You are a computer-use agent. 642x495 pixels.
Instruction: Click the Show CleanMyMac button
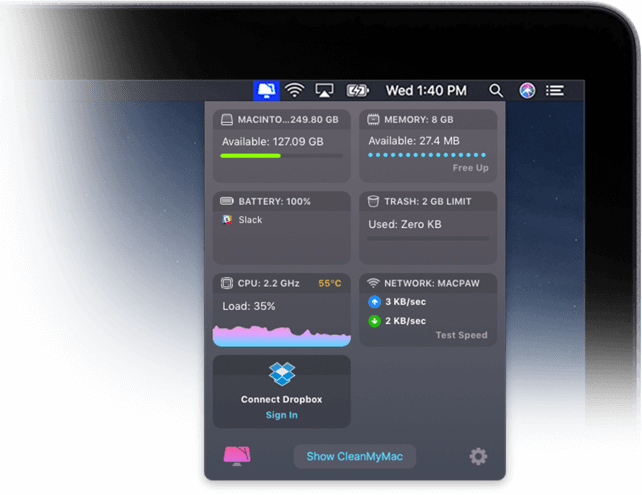355,457
